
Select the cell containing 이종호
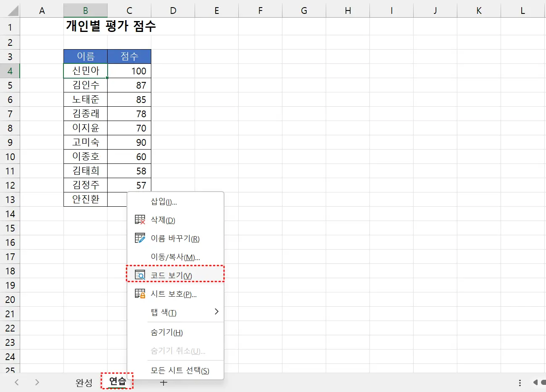(x=86, y=157)
